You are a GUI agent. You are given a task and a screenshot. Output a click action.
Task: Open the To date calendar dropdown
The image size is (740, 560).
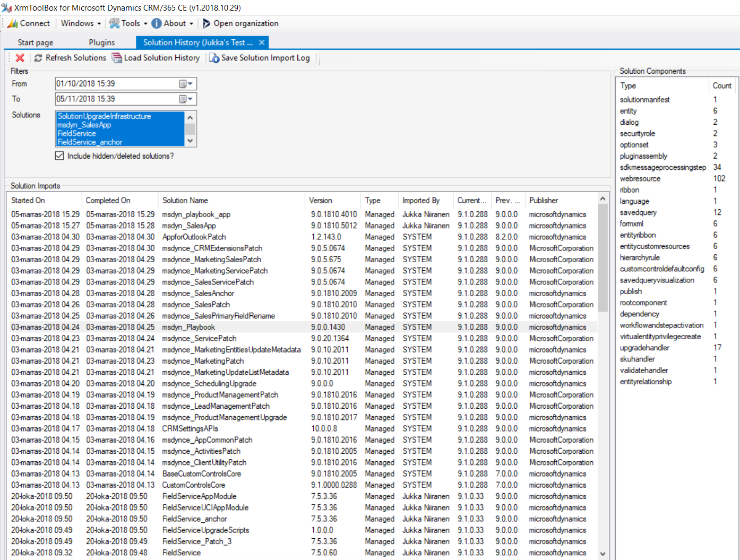tap(186, 99)
